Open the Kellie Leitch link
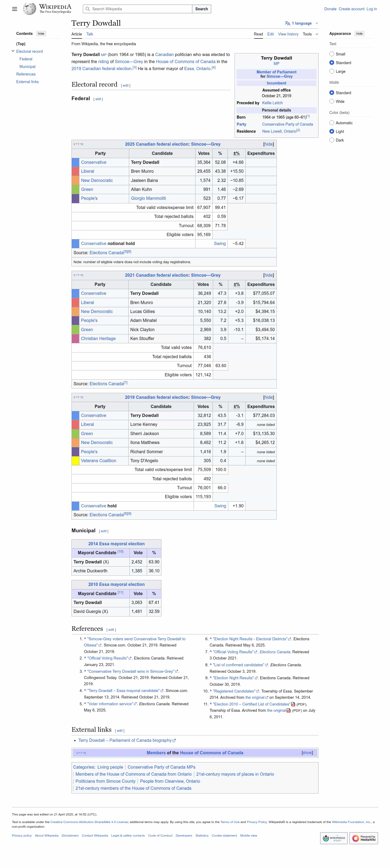This screenshot has height=868, width=390. pyautogui.click(x=272, y=103)
